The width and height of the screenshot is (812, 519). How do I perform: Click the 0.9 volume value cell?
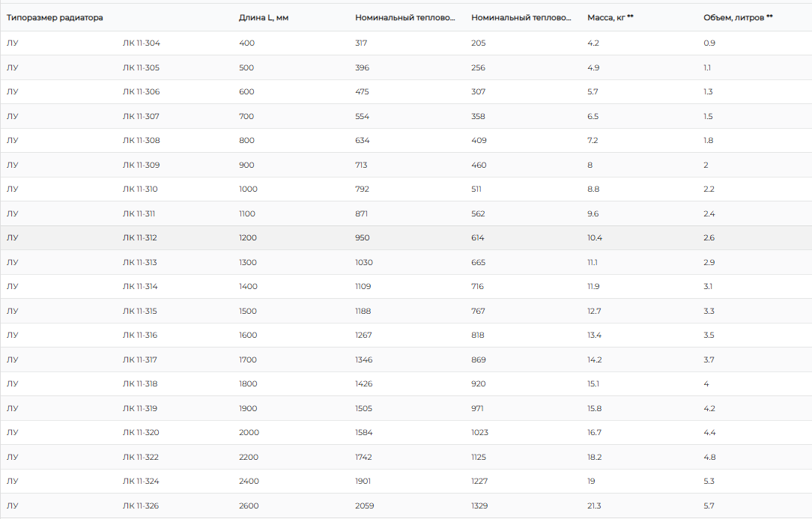pyautogui.click(x=709, y=43)
